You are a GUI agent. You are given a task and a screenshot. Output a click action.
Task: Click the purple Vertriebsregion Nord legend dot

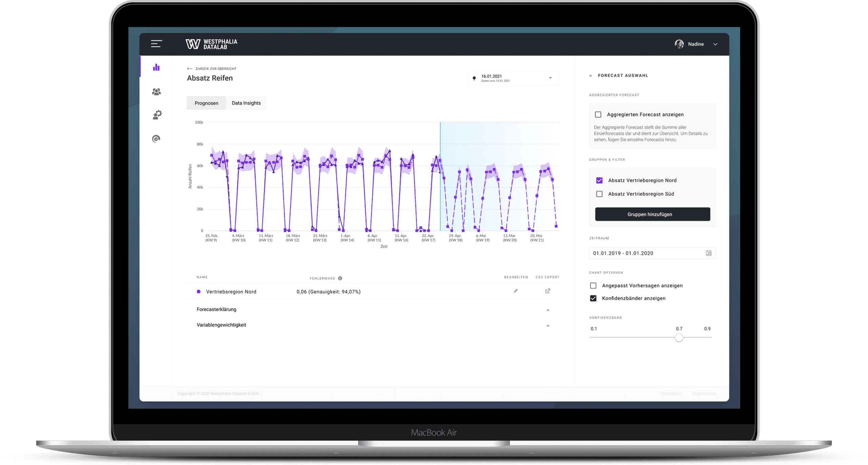(x=199, y=291)
